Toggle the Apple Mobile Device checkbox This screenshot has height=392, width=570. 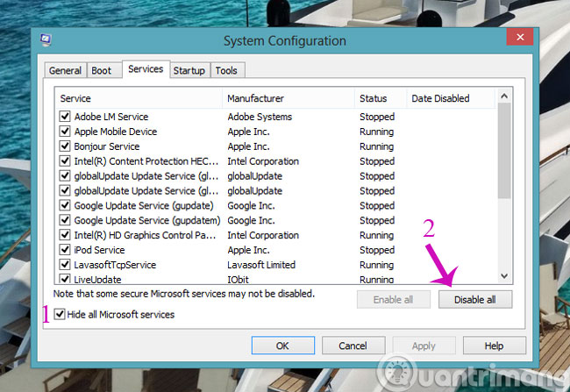(x=65, y=132)
